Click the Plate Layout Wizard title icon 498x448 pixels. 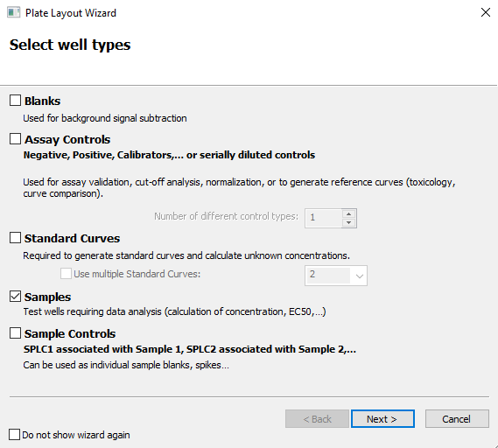click(13, 13)
